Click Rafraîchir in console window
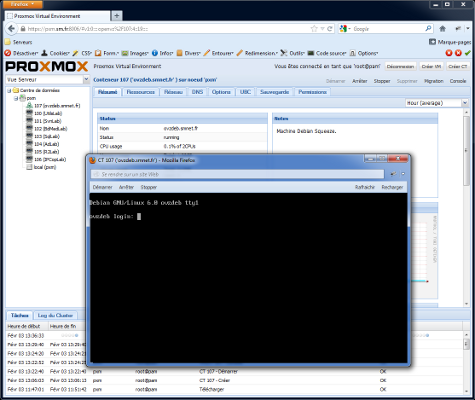This screenshot has width=475, height=400. click(x=365, y=187)
